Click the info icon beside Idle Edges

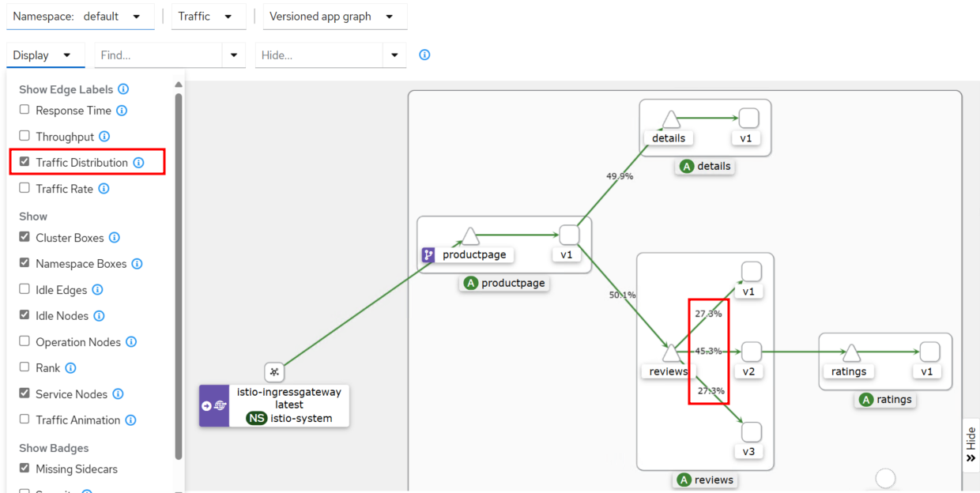(97, 290)
